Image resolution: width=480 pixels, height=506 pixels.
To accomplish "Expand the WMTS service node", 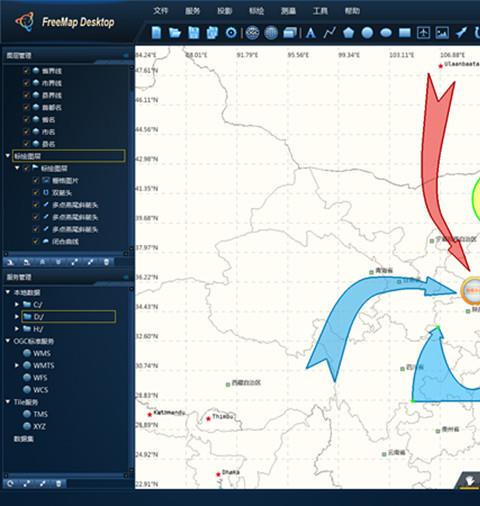I will point(17,365).
